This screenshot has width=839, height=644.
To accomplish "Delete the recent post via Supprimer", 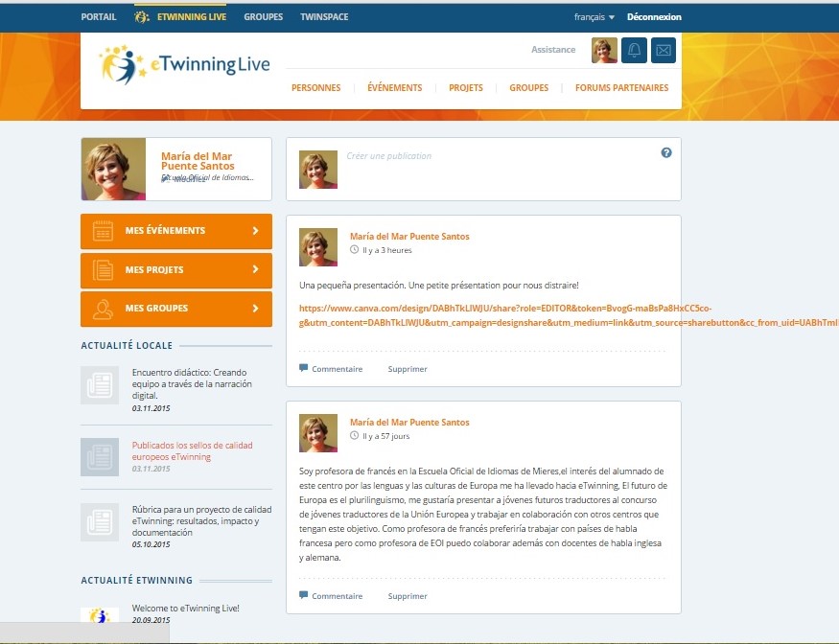I will (x=407, y=368).
